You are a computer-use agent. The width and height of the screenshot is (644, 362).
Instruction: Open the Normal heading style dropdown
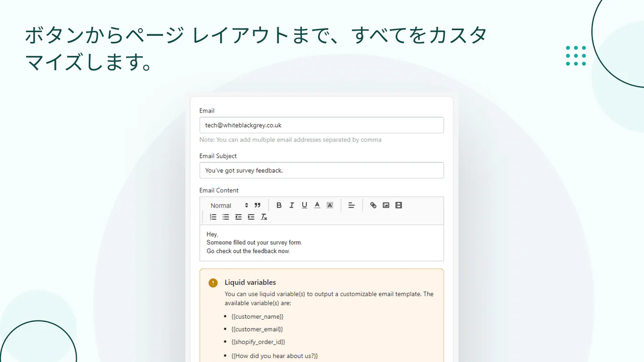point(229,205)
